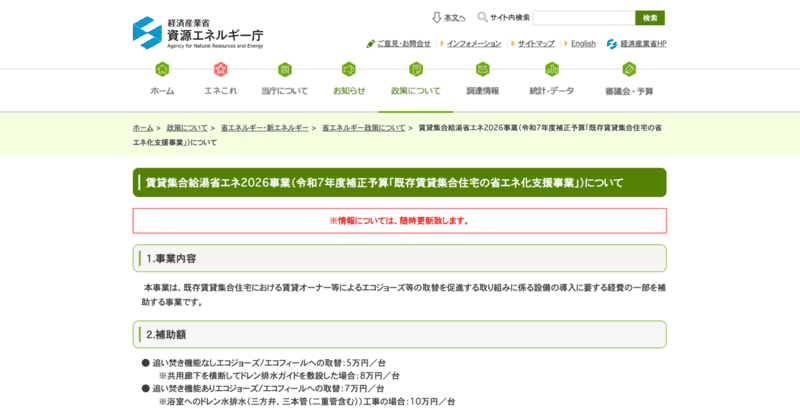Image resolution: width=800 pixels, height=416 pixels.
Task: Click the note about 共用廊下 8万円/台
Action: (279, 376)
